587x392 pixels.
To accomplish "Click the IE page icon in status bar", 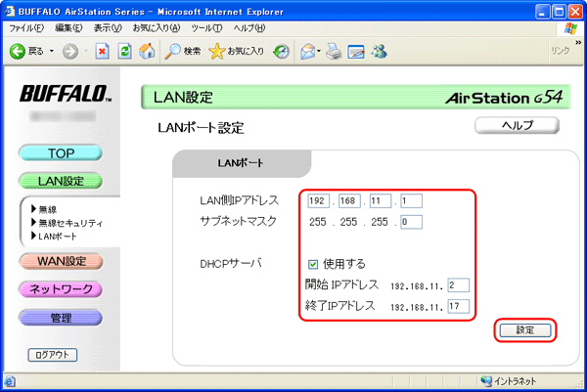I will 10,381.
